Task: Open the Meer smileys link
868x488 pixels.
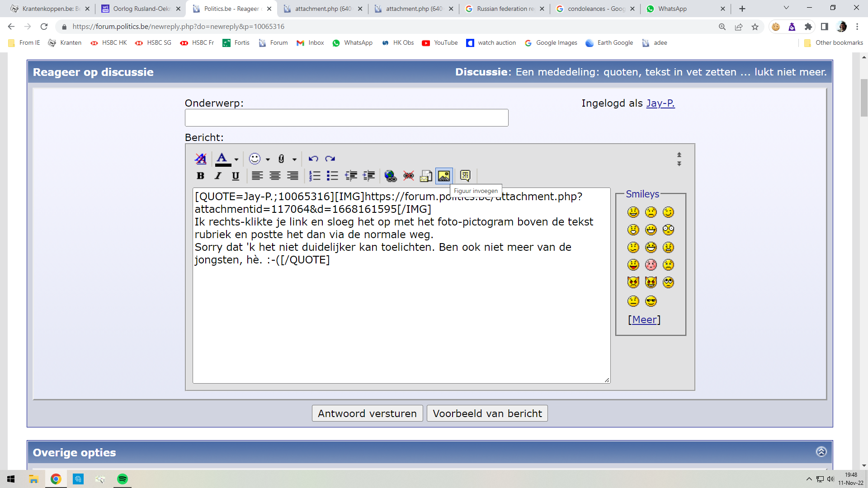Action: pos(644,319)
